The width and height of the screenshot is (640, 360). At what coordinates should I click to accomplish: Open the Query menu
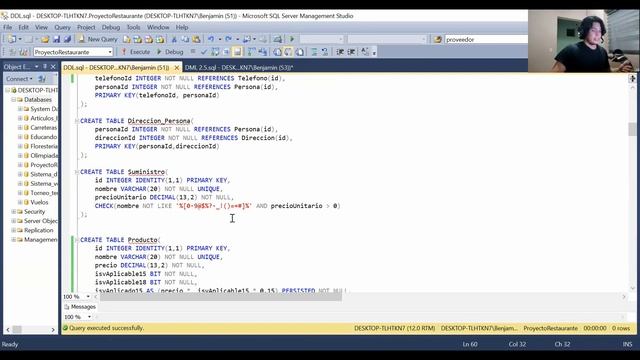click(x=62, y=27)
